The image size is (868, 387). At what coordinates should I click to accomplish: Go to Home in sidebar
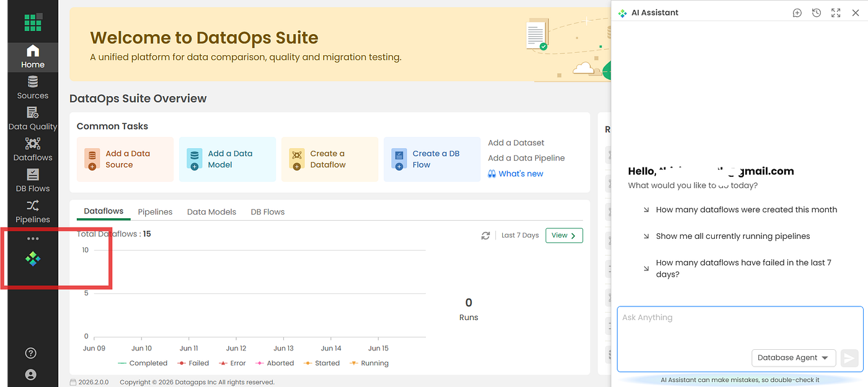click(x=33, y=56)
